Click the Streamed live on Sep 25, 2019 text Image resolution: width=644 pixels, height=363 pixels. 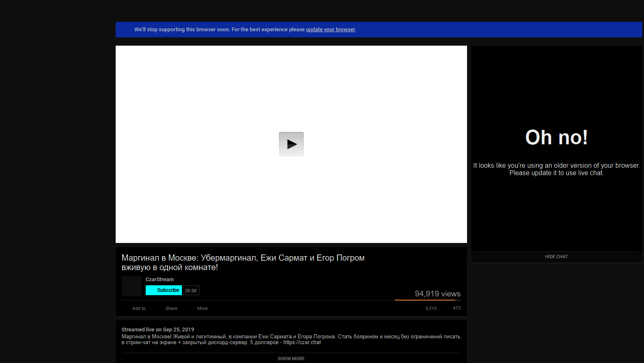click(x=158, y=330)
